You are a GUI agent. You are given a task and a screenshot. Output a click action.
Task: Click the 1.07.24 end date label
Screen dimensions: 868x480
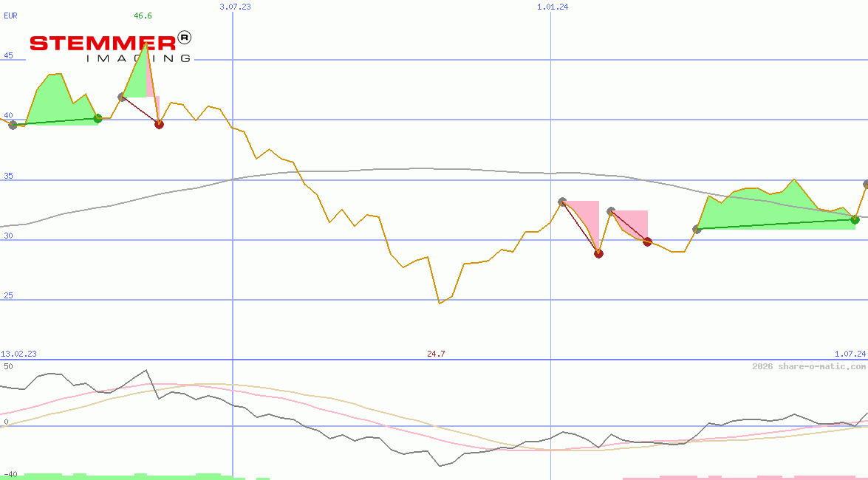click(x=850, y=354)
